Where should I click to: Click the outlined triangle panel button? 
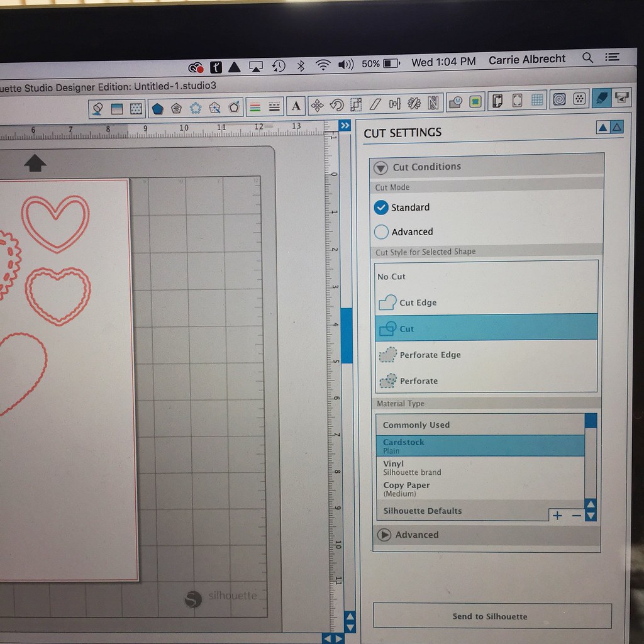coord(616,127)
